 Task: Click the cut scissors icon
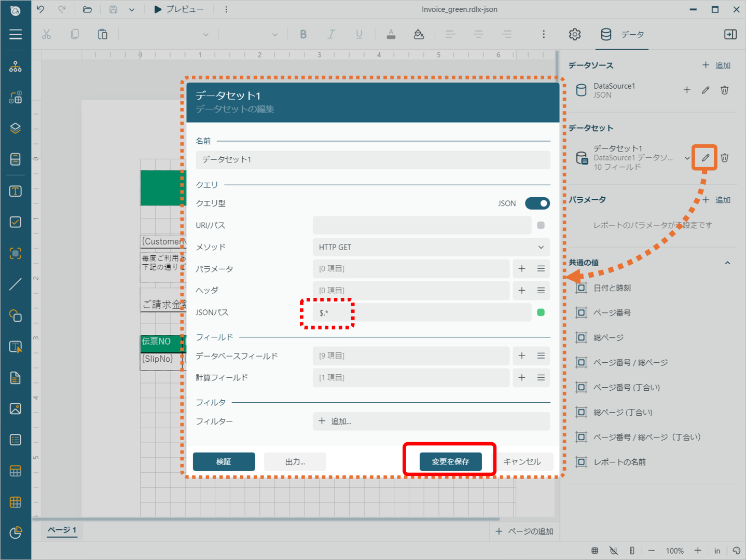47,34
